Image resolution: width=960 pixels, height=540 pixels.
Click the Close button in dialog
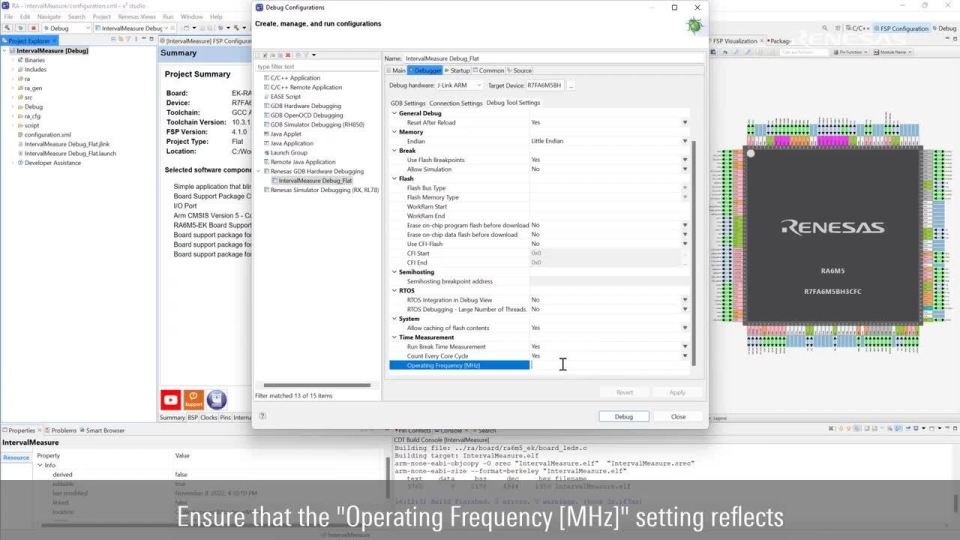678,416
